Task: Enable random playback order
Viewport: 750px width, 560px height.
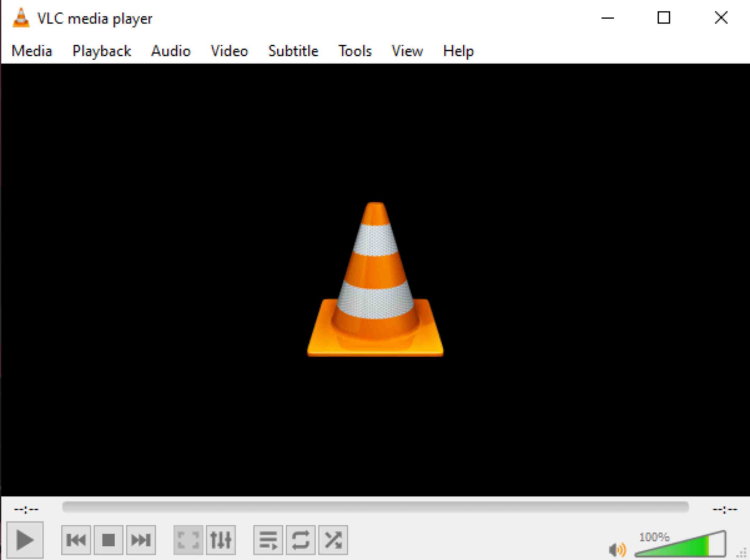Action: coord(334,541)
